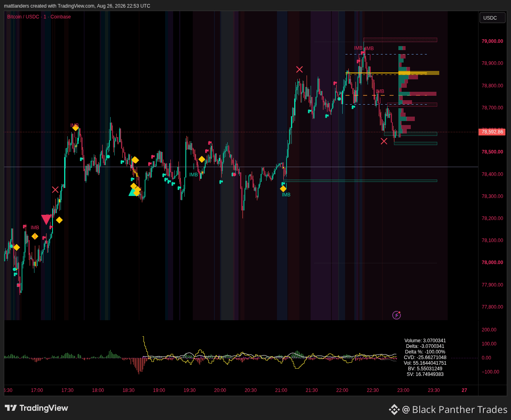Click the SV: 16.74949383 stat line
Viewport: 511px width, 420px height.
pos(425,374)
